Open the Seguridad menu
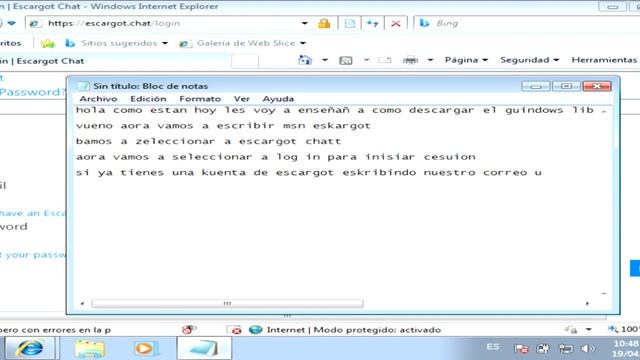 pos(529,60)
